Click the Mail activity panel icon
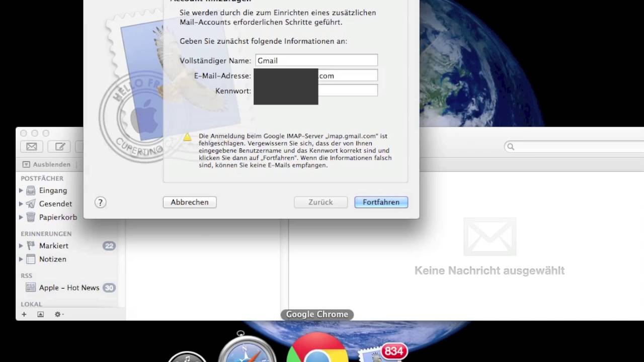 41,314
